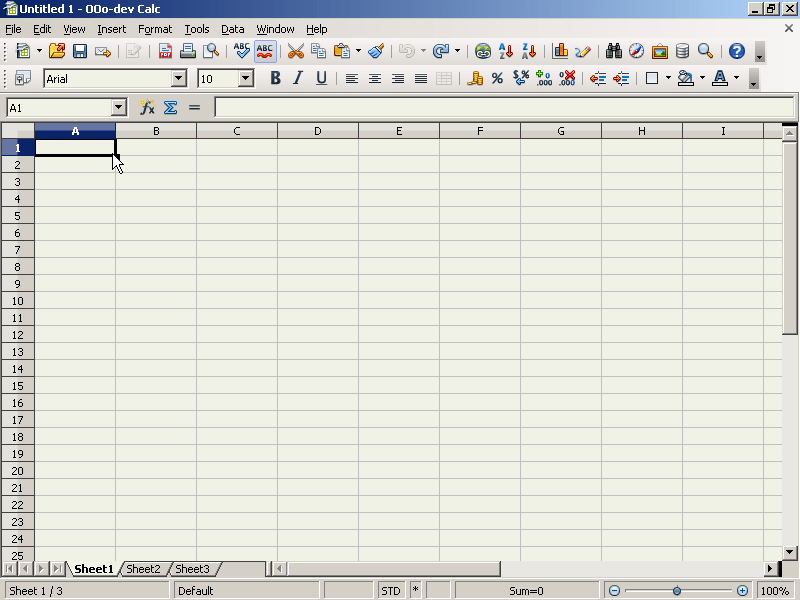Center text horizontally
Screen dimensions: 800x600
point(375,79)
